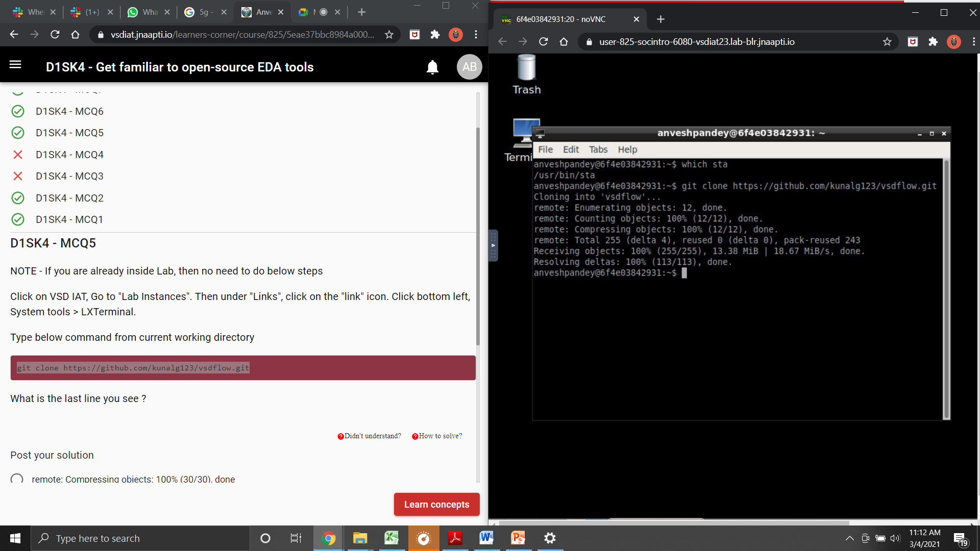
Task: Open the Edit menu in LXTerminal
Action: pos(571,149)
